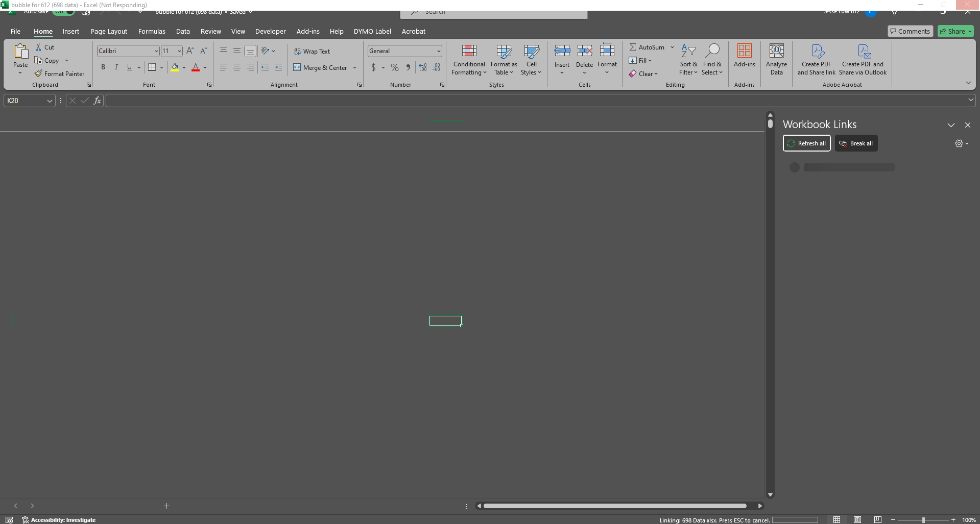
Task: Click Refresh all in Workbook Links
Action: coord(807,143)
